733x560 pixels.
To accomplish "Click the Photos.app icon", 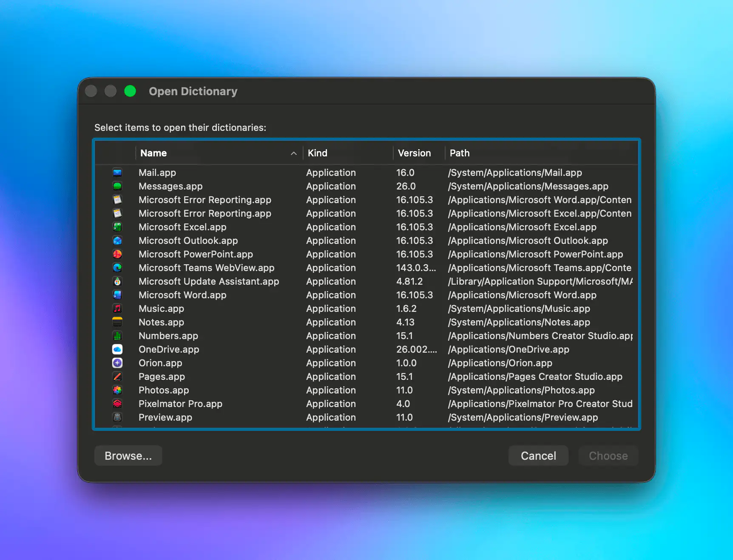I will coord(117,390).
